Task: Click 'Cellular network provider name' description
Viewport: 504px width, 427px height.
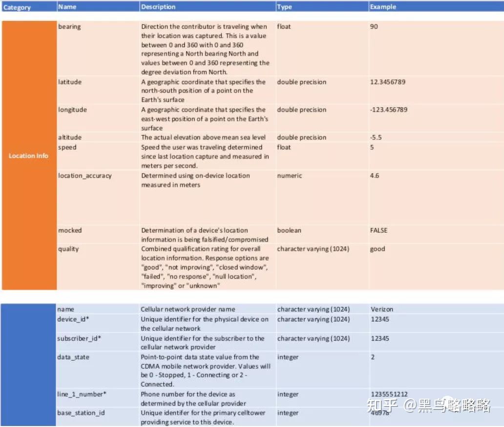Action: [x=188, y=309]
